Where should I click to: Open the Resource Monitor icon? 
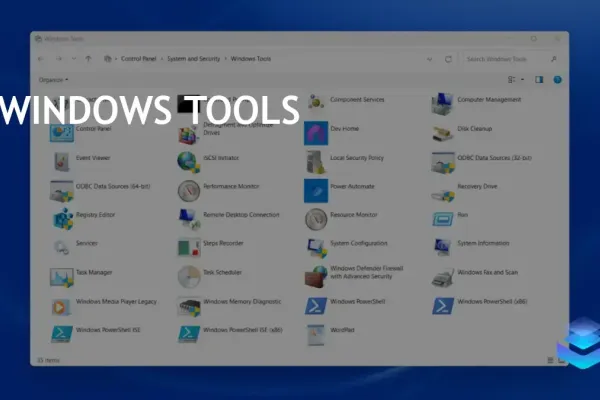coord(316,219)
